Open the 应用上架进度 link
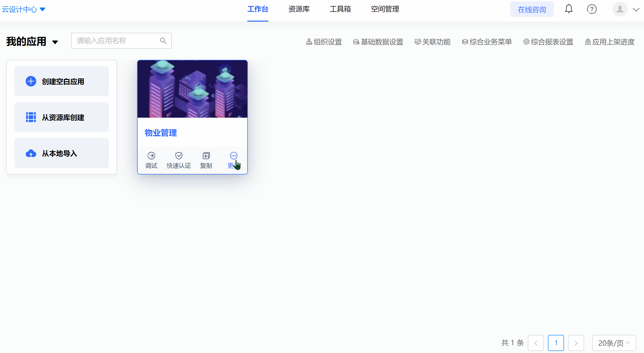Image resolution: width=644 pixels, height=353 pixels. [610, 42]
